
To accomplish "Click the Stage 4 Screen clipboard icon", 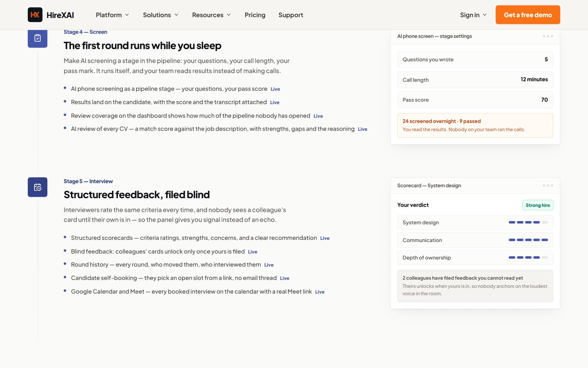I will (38, 38).
